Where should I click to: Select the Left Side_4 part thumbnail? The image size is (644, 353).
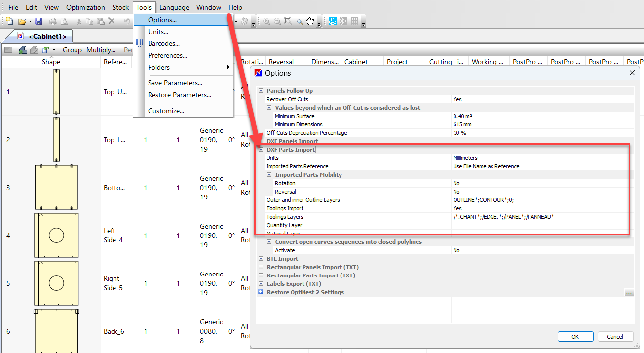pyautogui.click(x=56, y=235)
